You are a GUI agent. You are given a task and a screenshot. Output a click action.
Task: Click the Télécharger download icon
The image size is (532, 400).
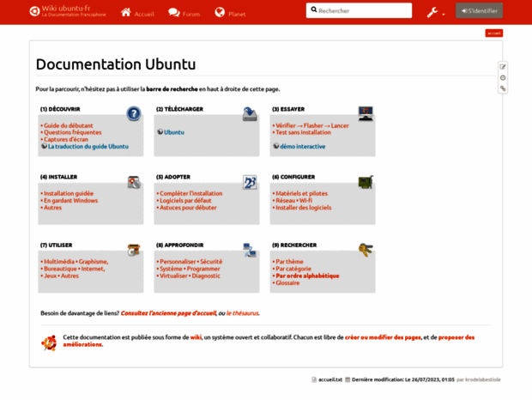point(250,114)
